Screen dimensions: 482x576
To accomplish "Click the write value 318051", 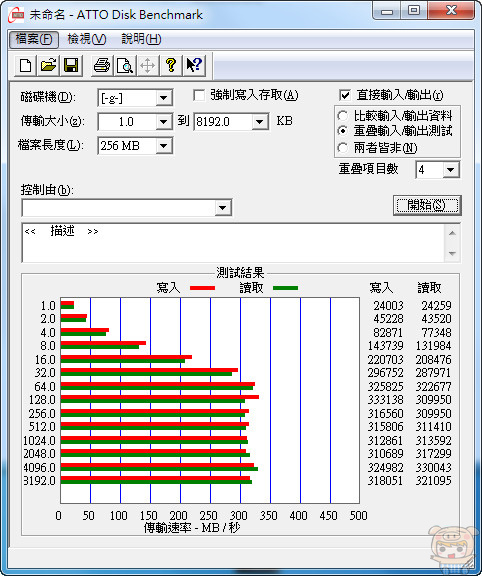I will [385, 480].
